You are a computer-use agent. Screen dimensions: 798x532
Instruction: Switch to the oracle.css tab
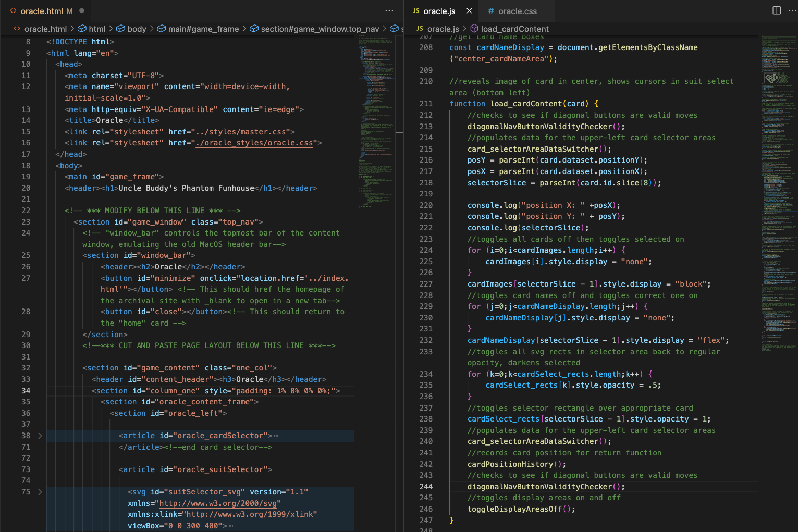click(x=517, y=11)
